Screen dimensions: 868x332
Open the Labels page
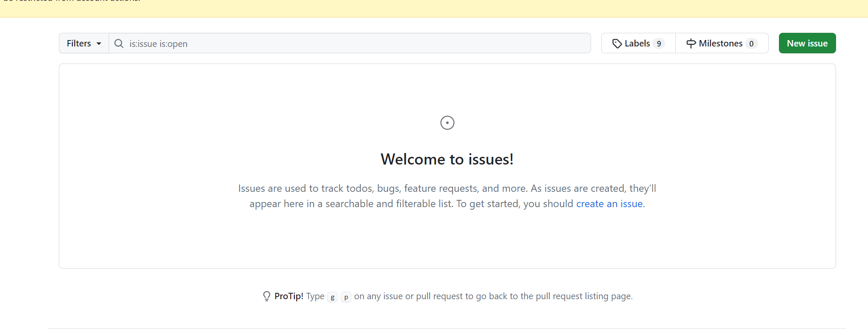tap(637, 43)
